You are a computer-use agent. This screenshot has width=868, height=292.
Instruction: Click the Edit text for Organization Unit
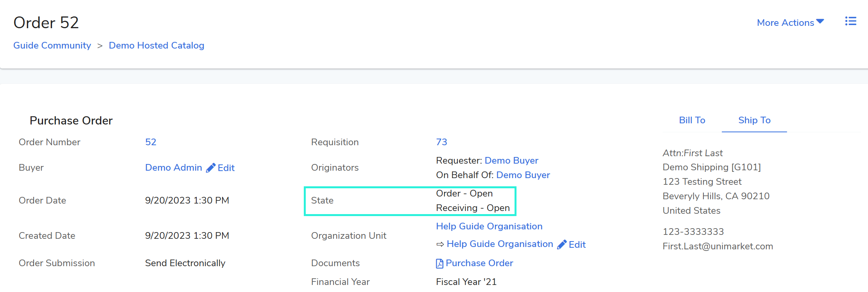tap(577, 245)
